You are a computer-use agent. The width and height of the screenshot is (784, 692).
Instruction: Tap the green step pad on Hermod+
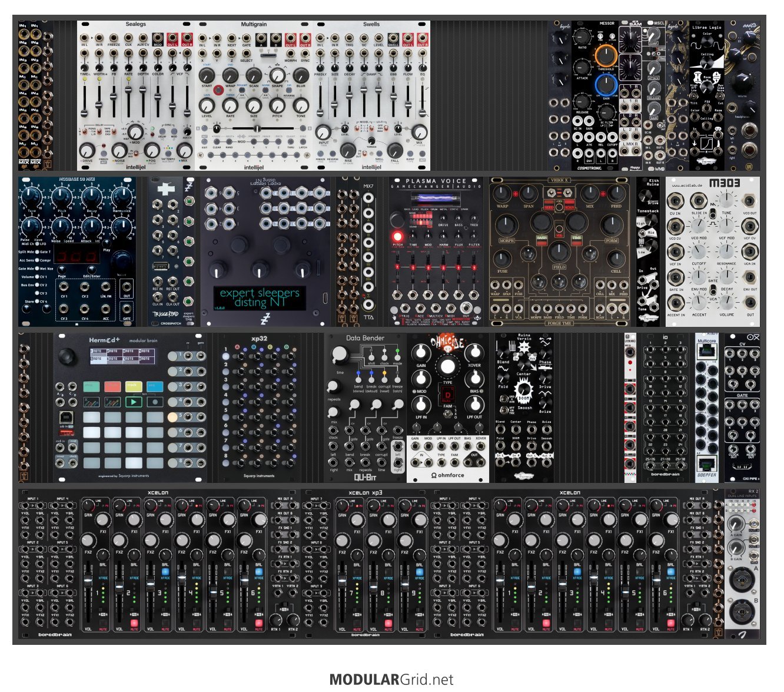point(91,386)
